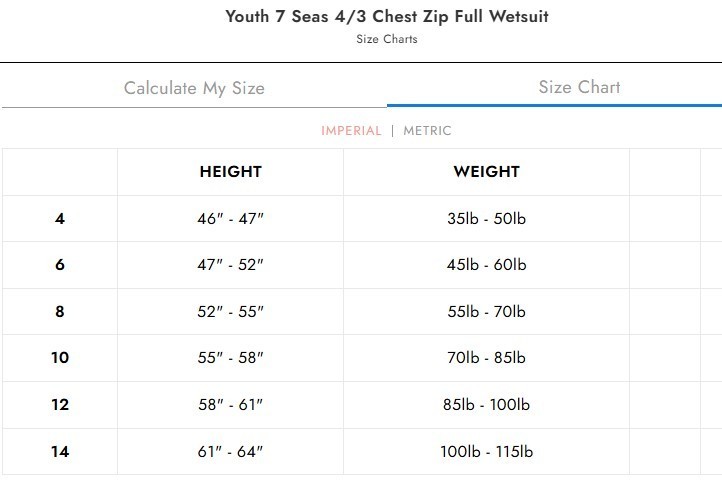
Task: Select the size 6 row label
Action: coord(60,265)
